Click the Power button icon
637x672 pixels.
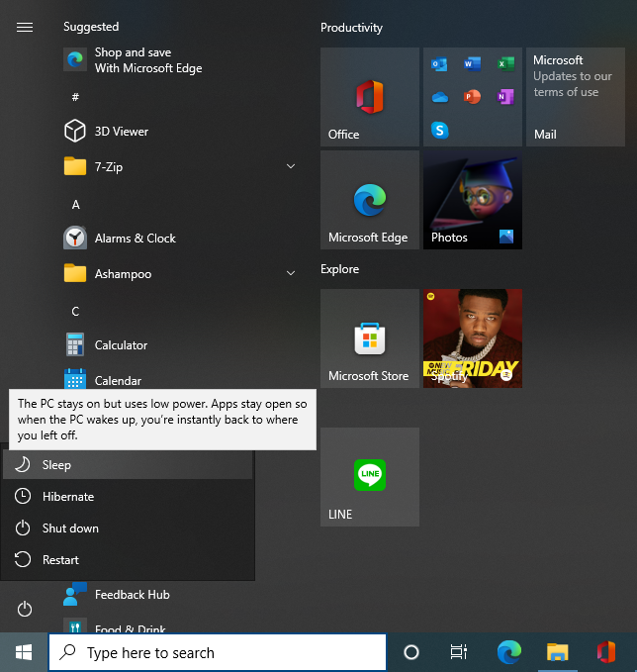25,609
